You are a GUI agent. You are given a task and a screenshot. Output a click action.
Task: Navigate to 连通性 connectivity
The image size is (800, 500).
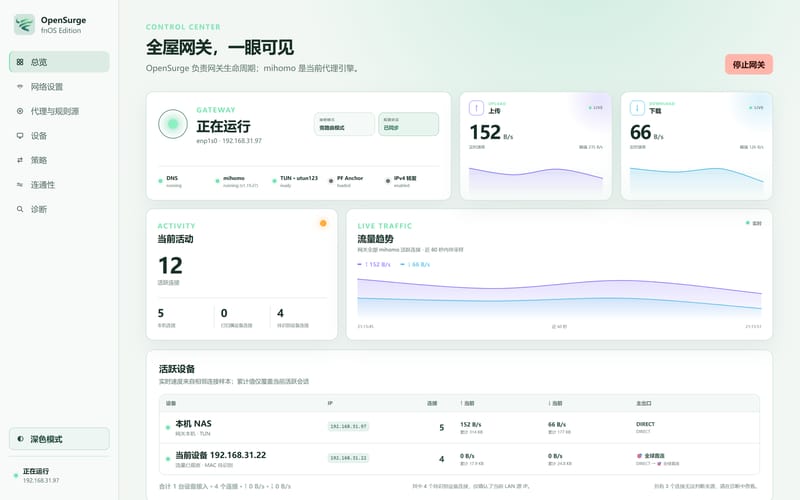tap(59, 185)
